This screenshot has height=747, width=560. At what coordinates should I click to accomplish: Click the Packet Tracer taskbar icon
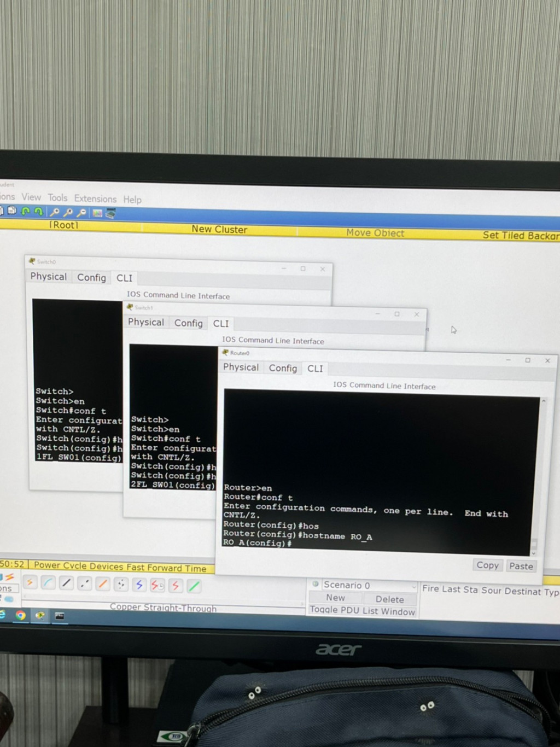40,616
